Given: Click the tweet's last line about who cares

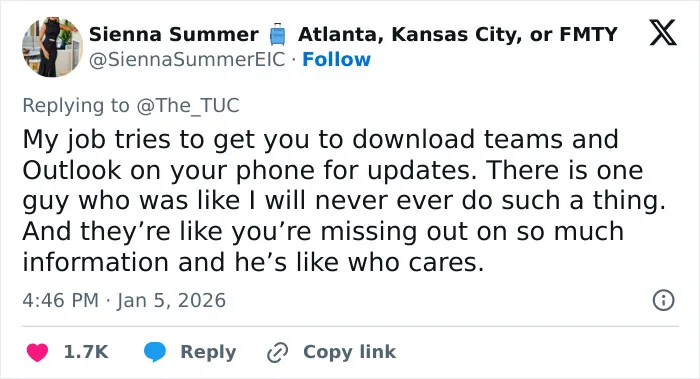Looking at the screenshot, I should [x=253, y=262].
